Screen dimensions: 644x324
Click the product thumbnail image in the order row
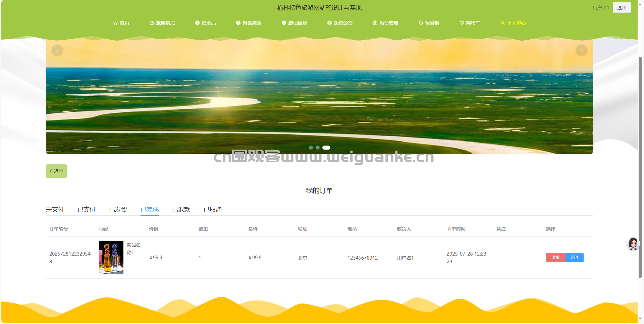(x=111, y=258)
